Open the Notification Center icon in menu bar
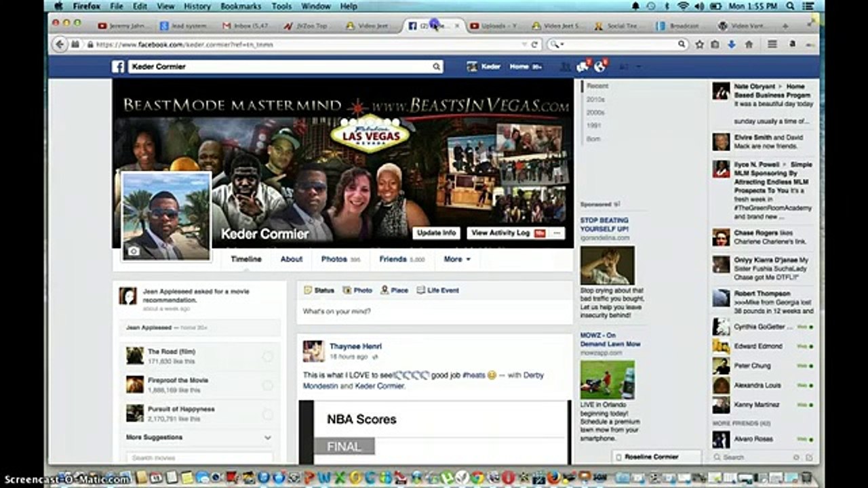This screenshot has height=488, width=868. coord(808,6)
